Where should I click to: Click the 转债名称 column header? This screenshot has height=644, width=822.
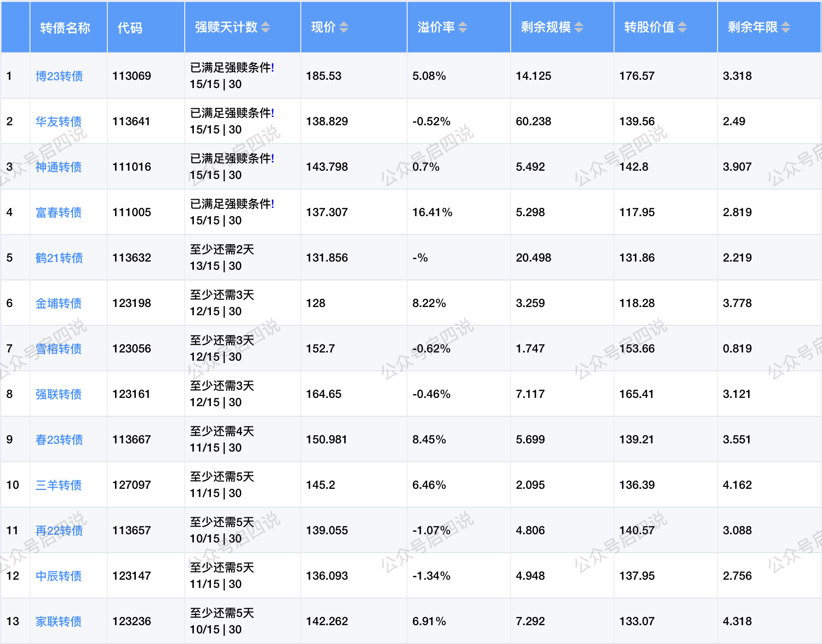[x=65, y=28]
